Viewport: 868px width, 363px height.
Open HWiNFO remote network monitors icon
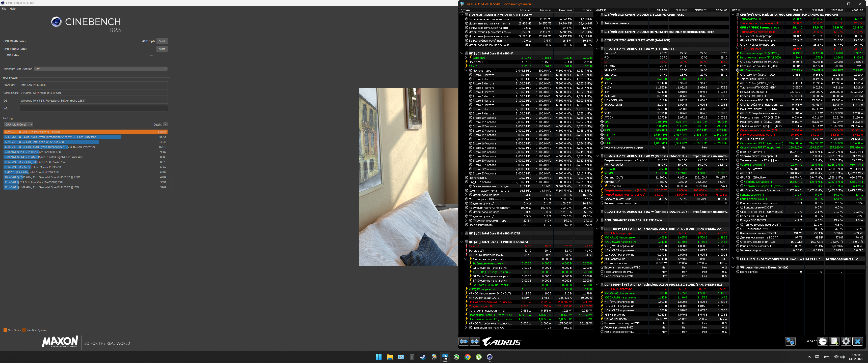[x=790, y=342]
